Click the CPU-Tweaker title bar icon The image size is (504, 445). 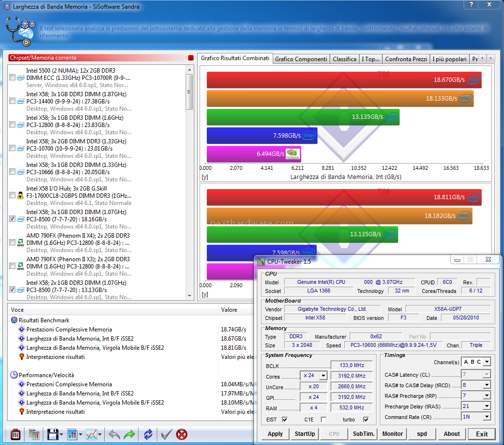tap(261, 262)
